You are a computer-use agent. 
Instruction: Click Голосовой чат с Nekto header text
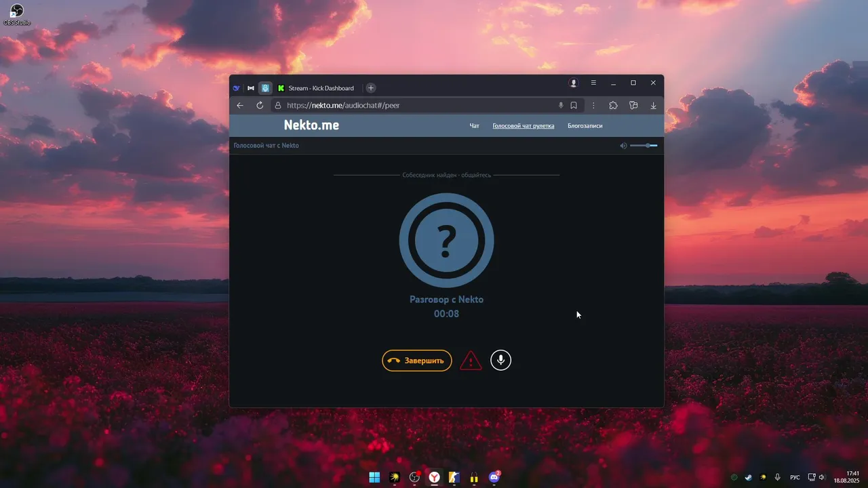[x=266, y=146]
